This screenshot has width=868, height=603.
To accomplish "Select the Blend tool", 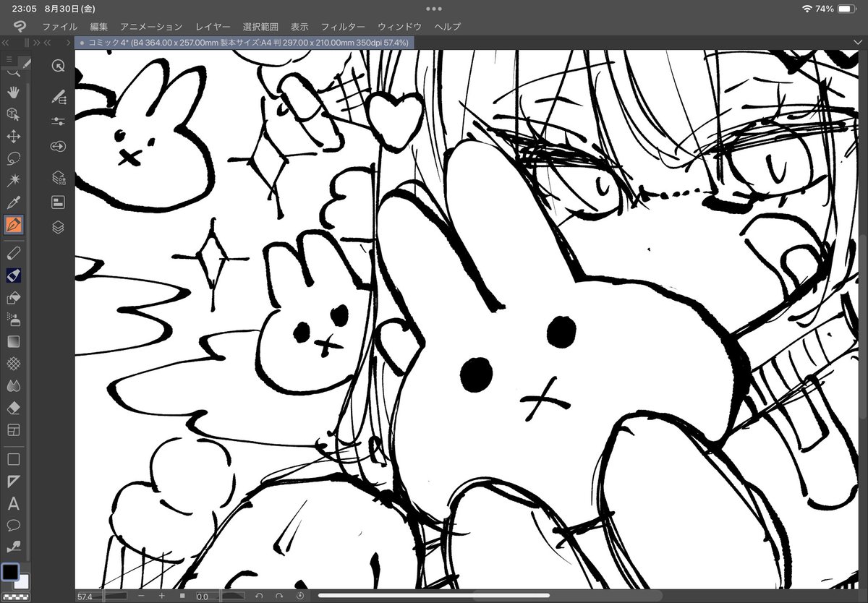I will point(13,385).
